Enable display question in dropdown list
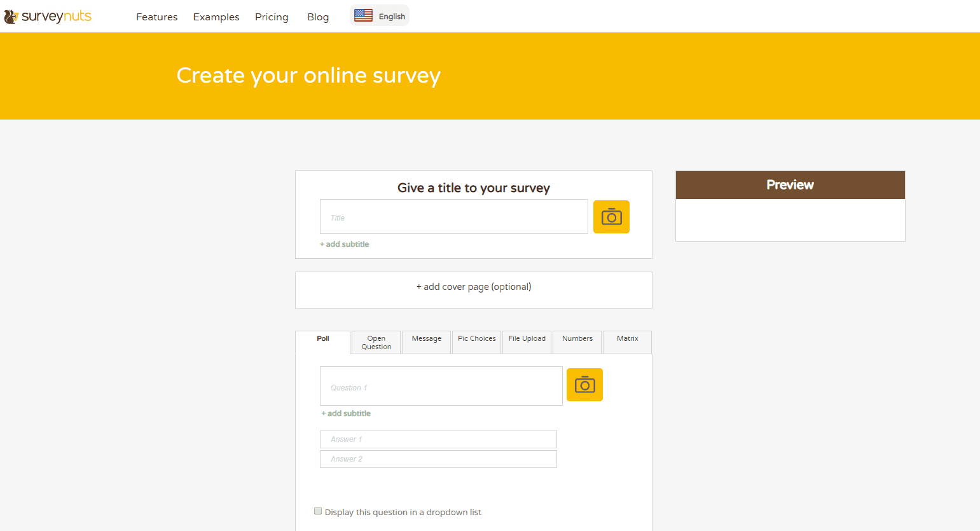The image size is (980, 531). (x=318, y=511)
